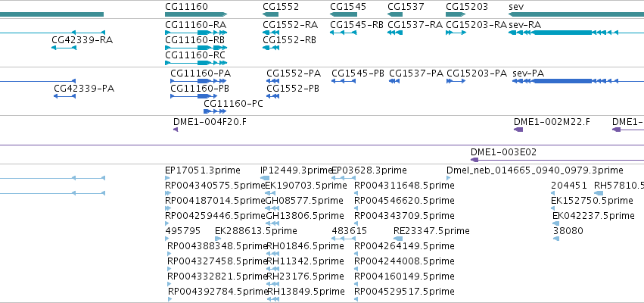644x303 pixels.
Task: Select EST RP004187014.5prime
Action: (167, 208)
